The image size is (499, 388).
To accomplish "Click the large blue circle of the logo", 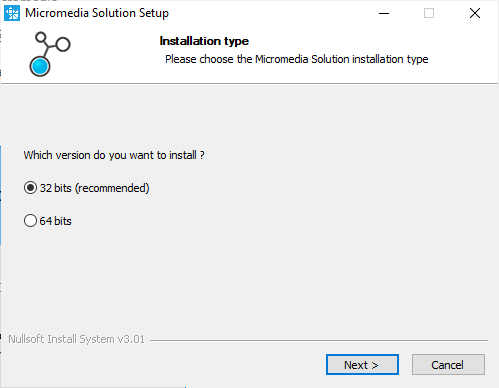I will pyautogui.click(x=40, y=66).
